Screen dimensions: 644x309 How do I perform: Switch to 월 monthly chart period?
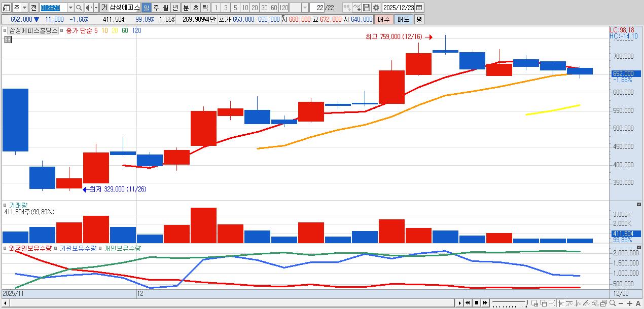165,8
